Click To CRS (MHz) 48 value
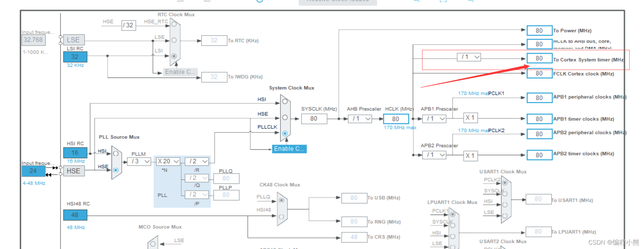 [354, 237]
